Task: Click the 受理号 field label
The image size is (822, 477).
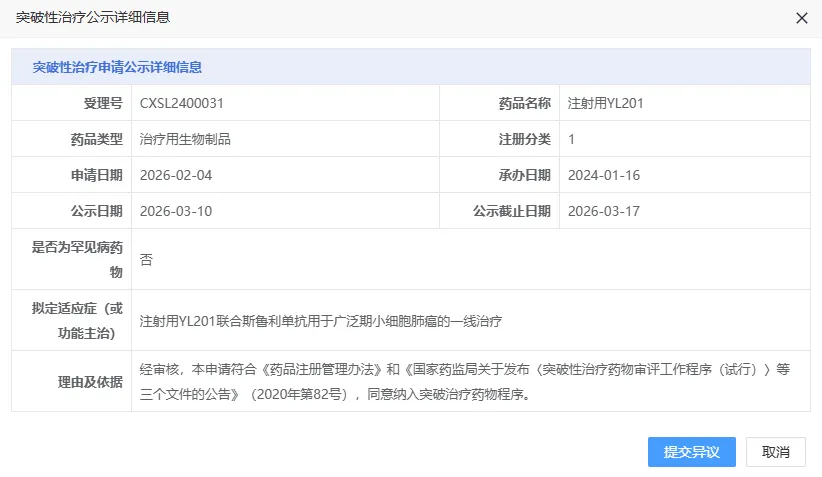Action: 103,103
